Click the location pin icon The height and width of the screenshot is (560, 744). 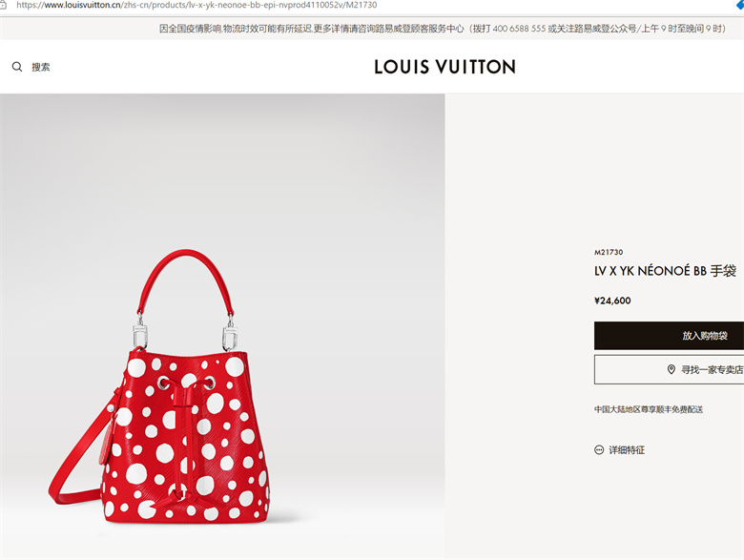[x=671, y=369]
